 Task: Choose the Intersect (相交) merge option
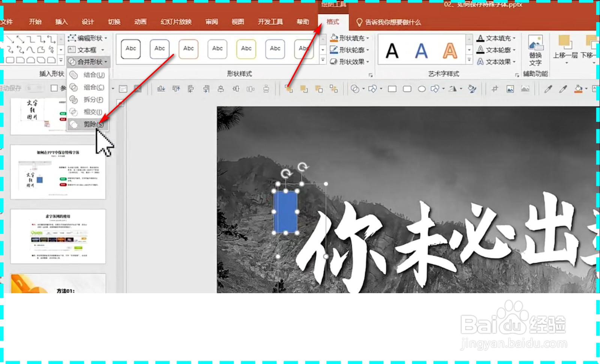click(88, 112)
